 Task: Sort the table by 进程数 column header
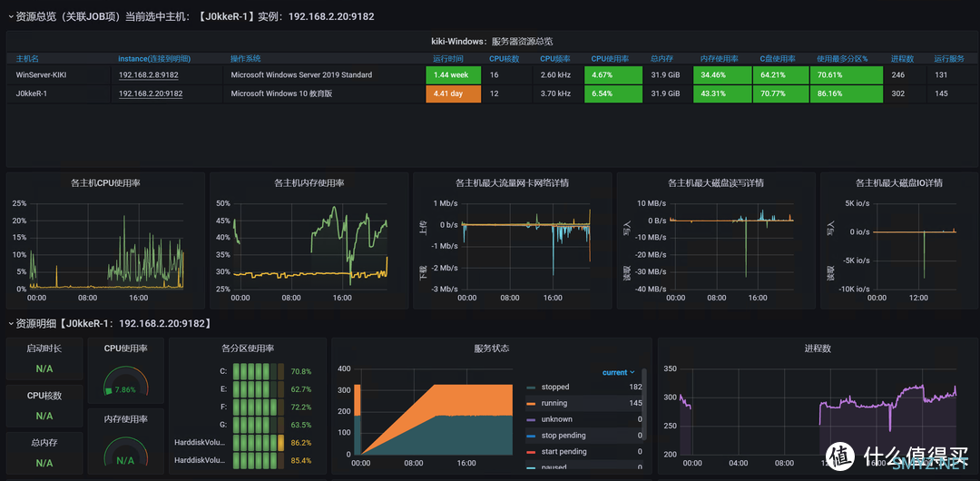903,59
